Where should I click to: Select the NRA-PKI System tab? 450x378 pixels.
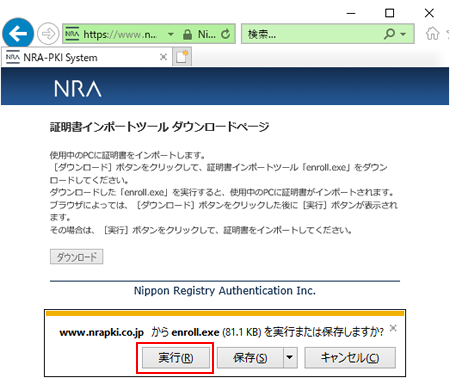pyautogui.click(x=87, y=57)
